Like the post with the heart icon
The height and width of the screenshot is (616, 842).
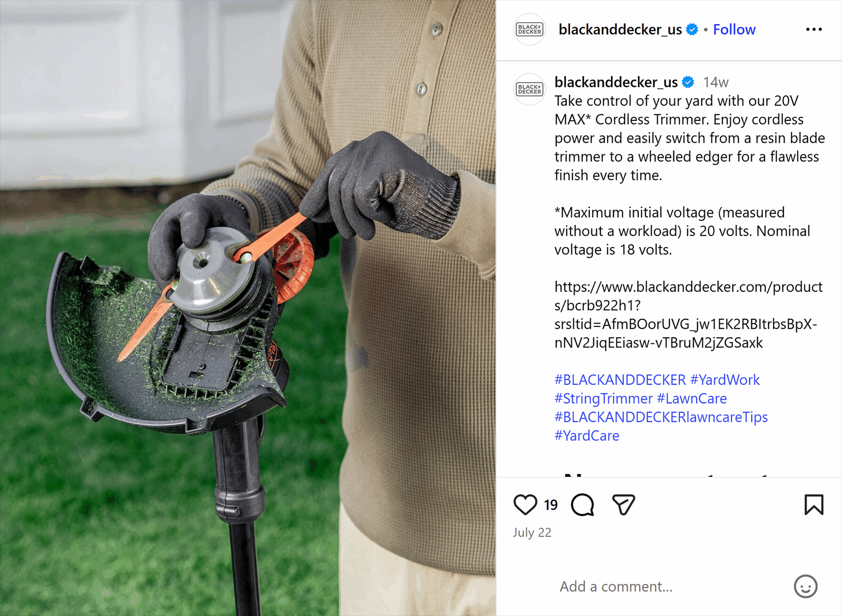(525, 505)
